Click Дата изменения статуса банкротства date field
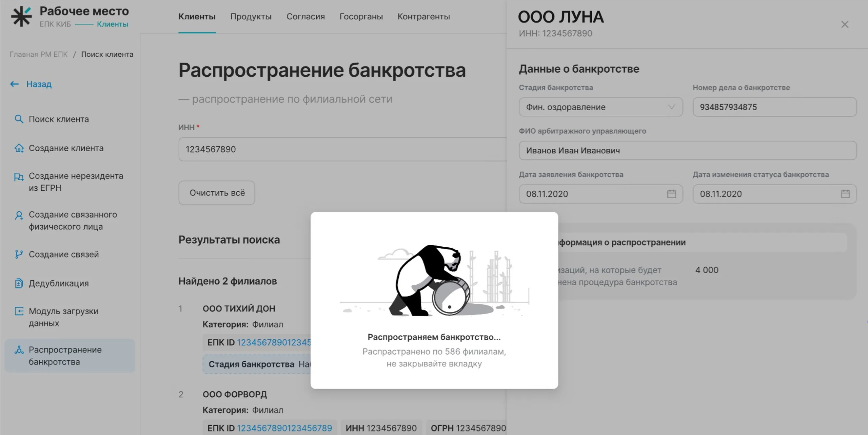The height and width of the screenshot is (435, 868). 774,194
